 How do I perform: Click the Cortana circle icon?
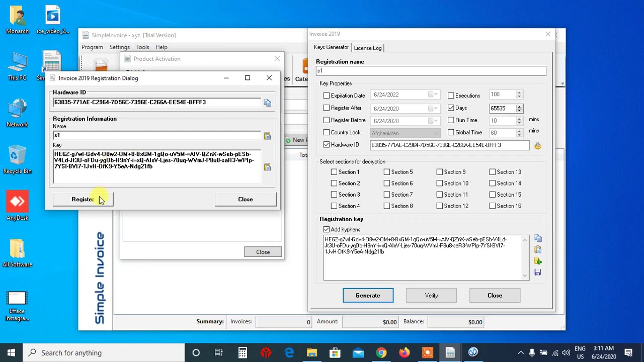point(196,352)
